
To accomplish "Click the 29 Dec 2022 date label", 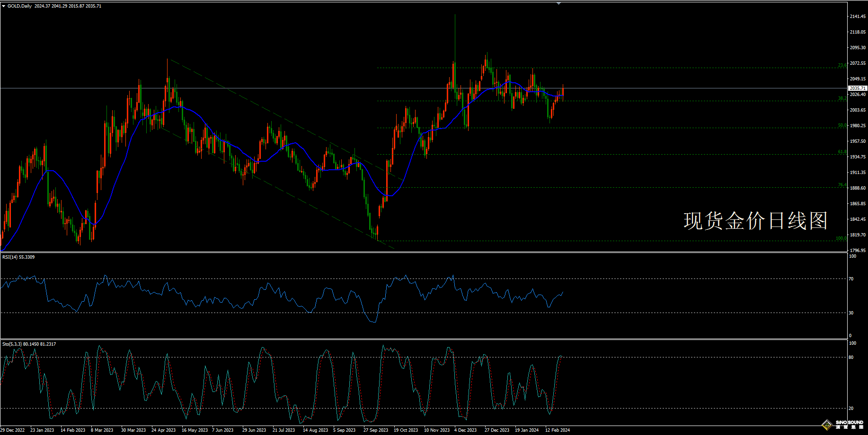I will [13, 430].
